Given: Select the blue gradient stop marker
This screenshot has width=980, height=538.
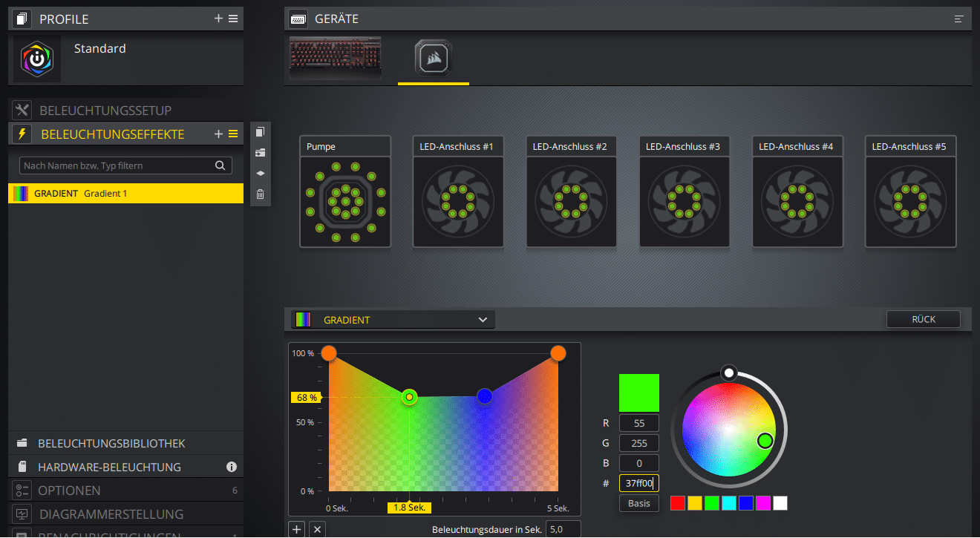Looking at the screenshot, I should point(485,396).
